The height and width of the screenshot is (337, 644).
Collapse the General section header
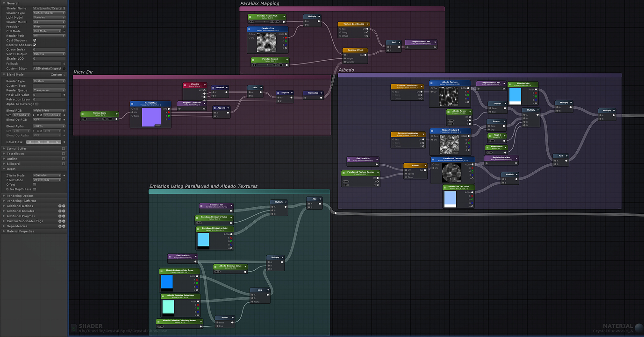tap(13, 3)
